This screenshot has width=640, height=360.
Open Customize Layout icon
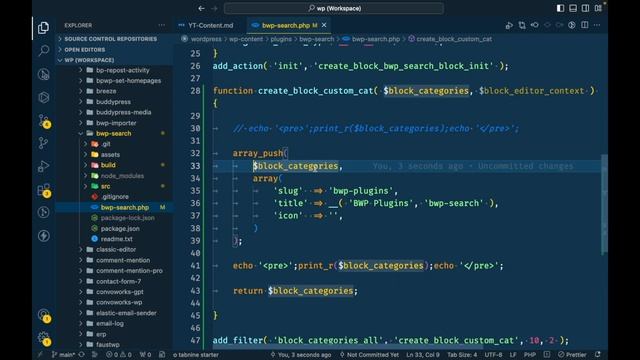(598, 8)
